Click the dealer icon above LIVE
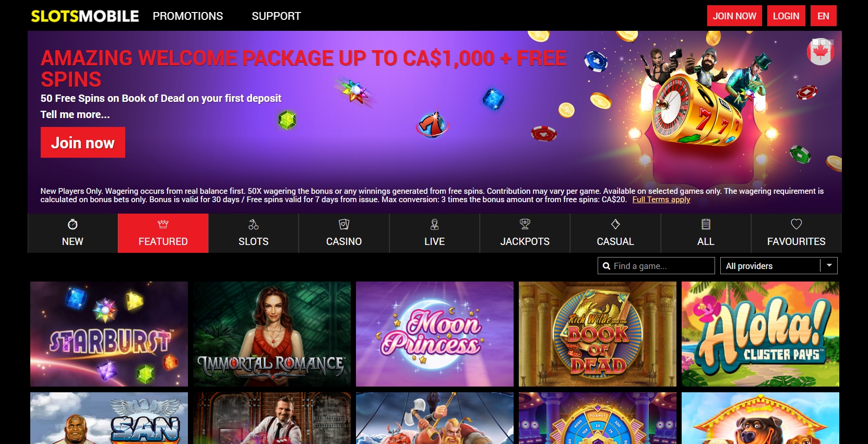 (434, 224)
